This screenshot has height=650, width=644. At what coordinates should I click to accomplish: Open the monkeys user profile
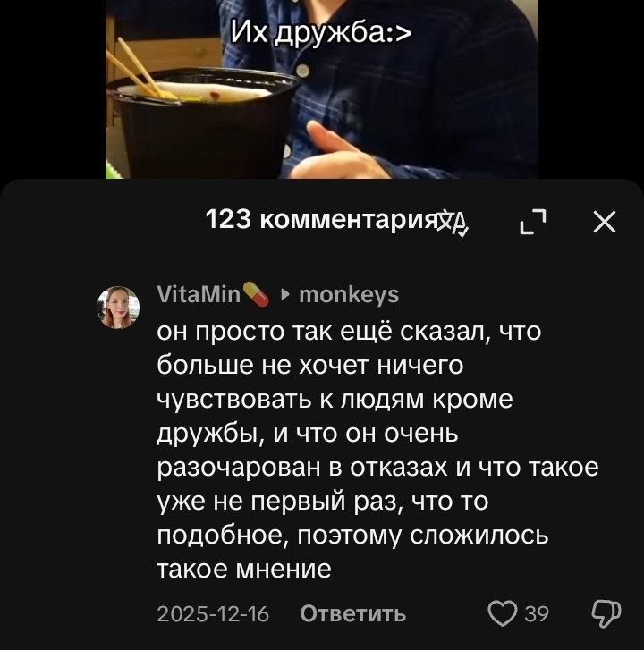click(349, 295)
